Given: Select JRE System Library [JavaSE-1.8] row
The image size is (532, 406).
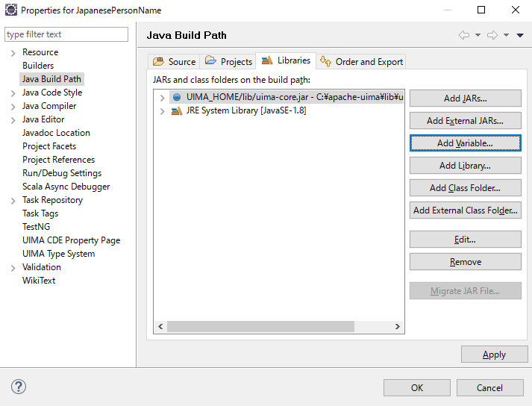Looking at the screenshot, I should (245, 110).
